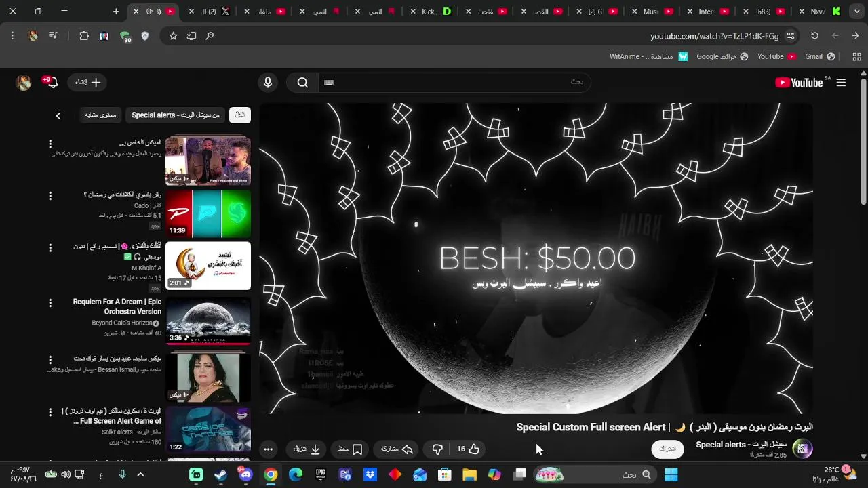Viewport: 868px width, 488px height.
Task: Download the video via تنزيل button
Action: tap(307, 449)
